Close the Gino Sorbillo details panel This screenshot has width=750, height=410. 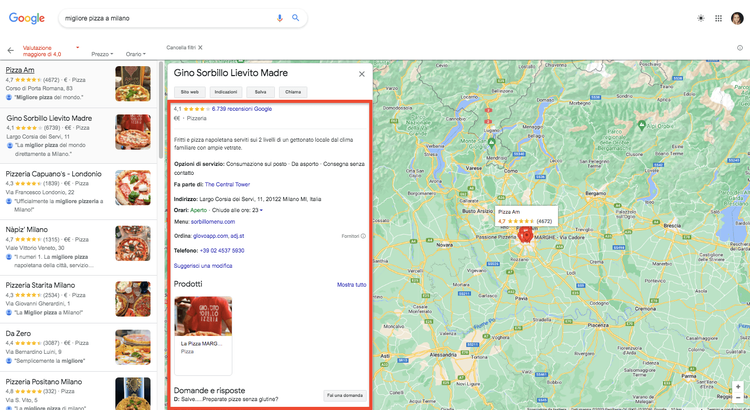pyautogui.click(x=362, y=74)
